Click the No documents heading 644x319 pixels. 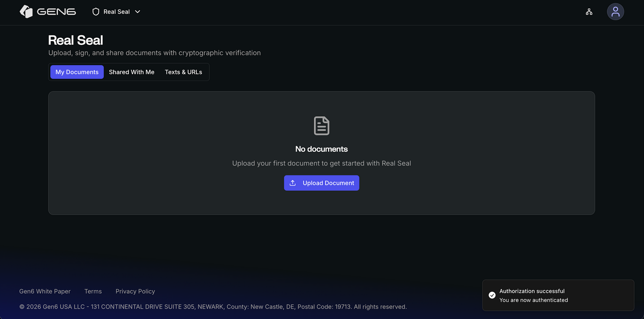coord(321,149)
